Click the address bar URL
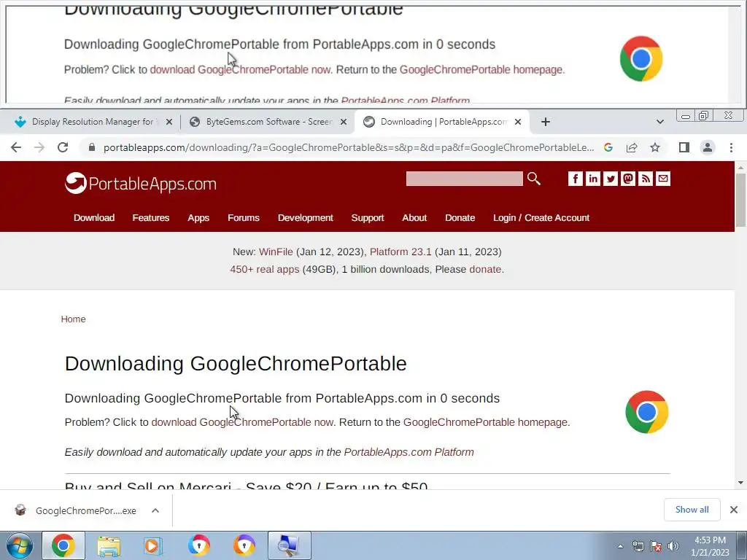Screen dimensions: 747x560 click(x=348, y=147)
